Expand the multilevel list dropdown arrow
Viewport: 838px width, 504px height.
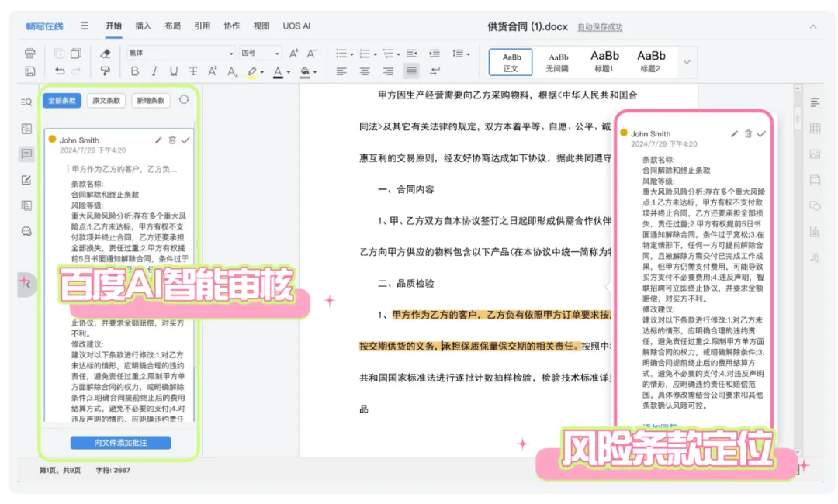(399, 54)
